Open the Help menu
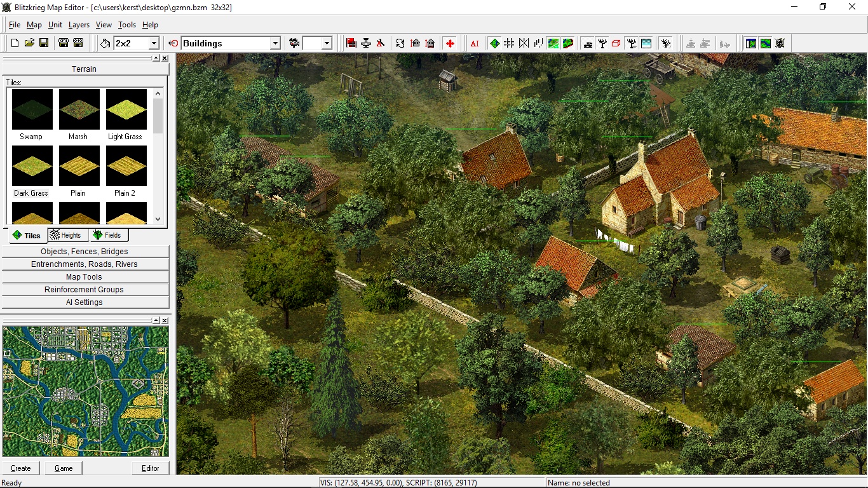This screenshot has height=488, width=868. pos(150,25)
